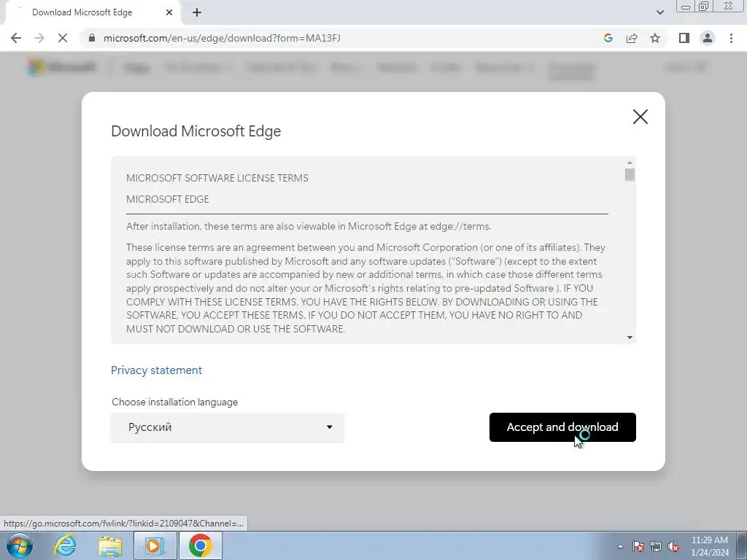Screen dimensions: 747x560
Task: Click the MICROSOFT EDGE heading text
Action: pyautogui.click(x=168, y=199)
